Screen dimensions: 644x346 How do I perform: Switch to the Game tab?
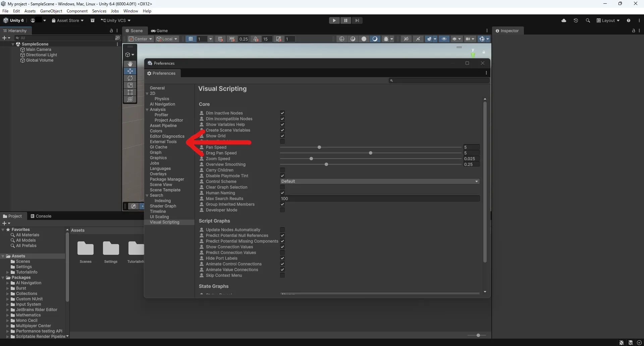pyautogui.click(x=160, y=31)
